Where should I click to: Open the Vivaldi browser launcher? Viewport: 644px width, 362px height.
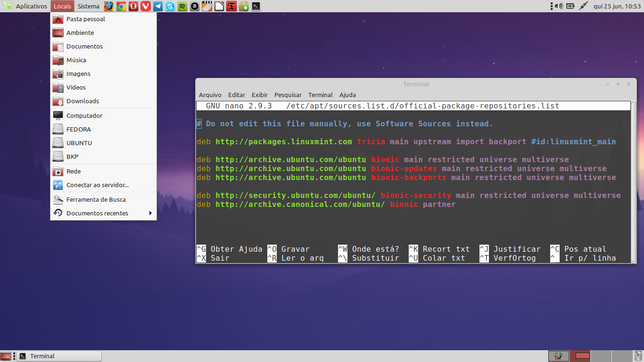point(146,6)
